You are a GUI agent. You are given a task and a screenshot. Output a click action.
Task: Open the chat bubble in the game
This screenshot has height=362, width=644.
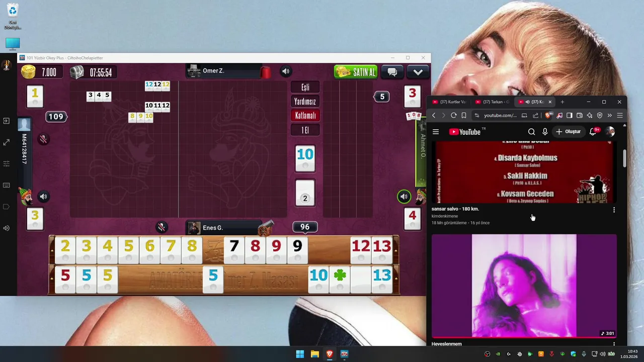pos(392,72)
